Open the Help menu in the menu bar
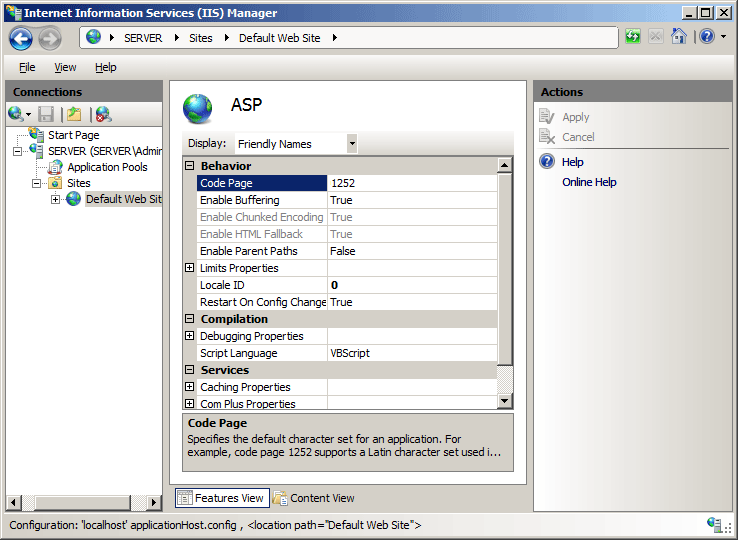This screenshot has height=540, width=738. 105,67
